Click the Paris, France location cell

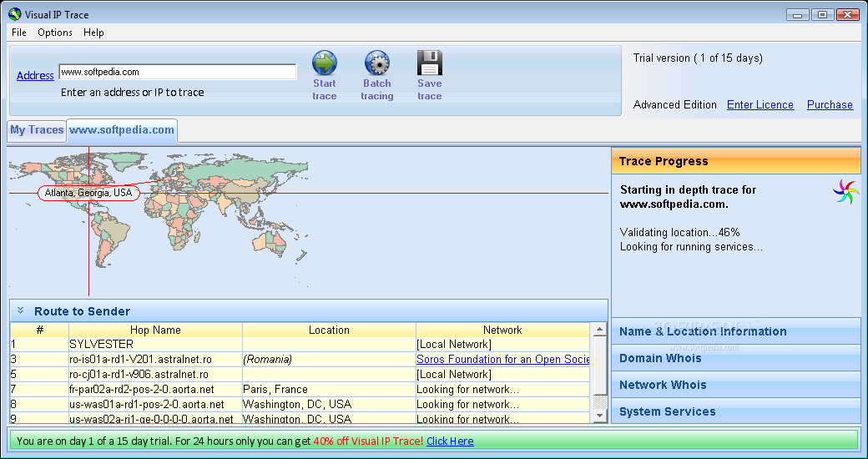click(x=329, y=389)
